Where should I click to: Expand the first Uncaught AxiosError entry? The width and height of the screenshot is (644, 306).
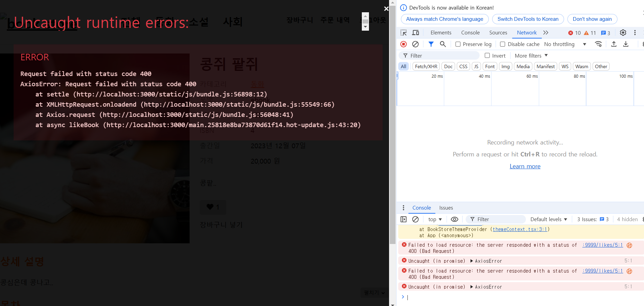(471, 261)
